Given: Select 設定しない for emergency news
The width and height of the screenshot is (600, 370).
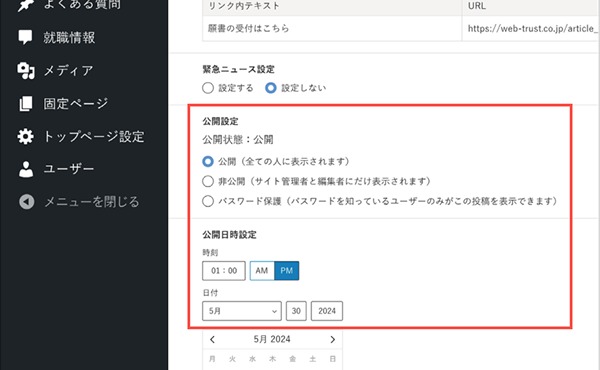Looking at the screenshot, I should coord(271,88).
